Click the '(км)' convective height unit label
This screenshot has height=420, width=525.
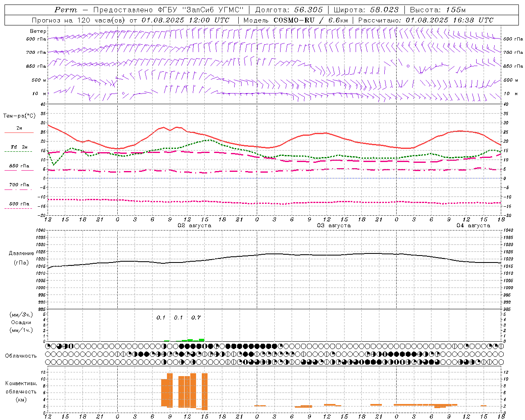pos(21,399)
